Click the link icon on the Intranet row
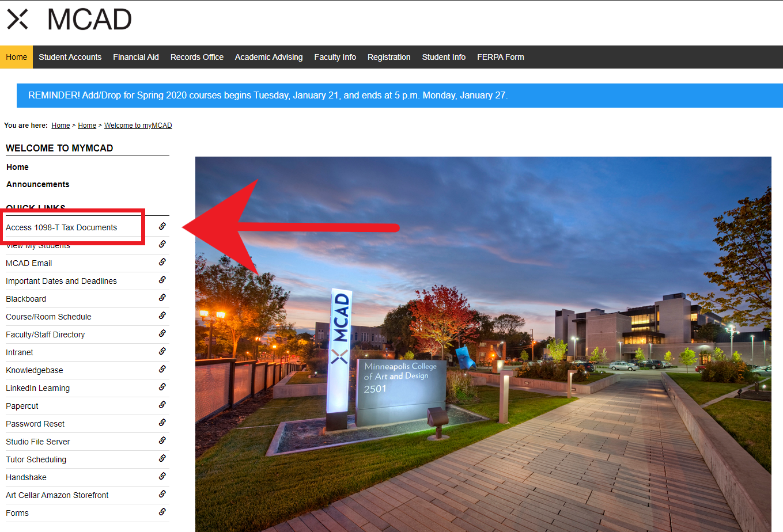The height and width of the screenshot is (532, 783). click(162, 351)
